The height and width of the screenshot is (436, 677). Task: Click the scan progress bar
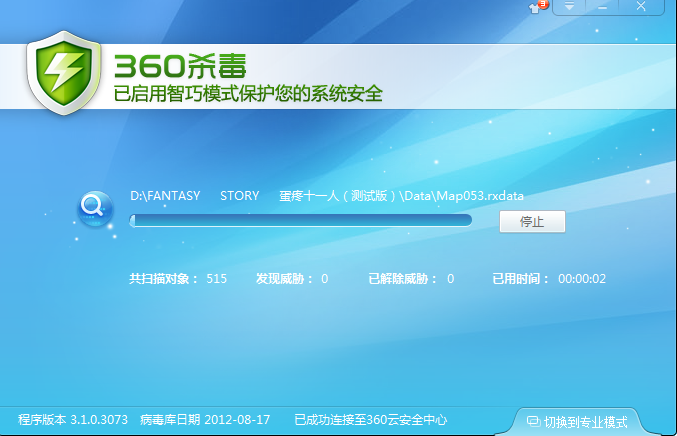coord(301,221)
